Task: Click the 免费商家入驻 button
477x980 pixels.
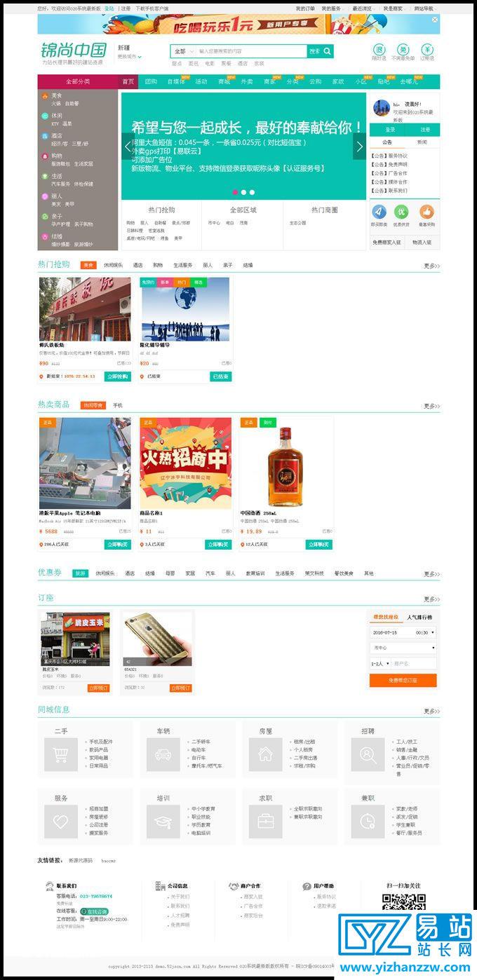Action: click(387, 242)
